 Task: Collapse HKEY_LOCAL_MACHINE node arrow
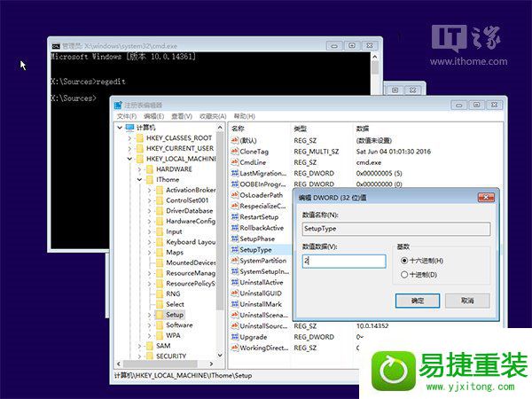pos(129,159)
